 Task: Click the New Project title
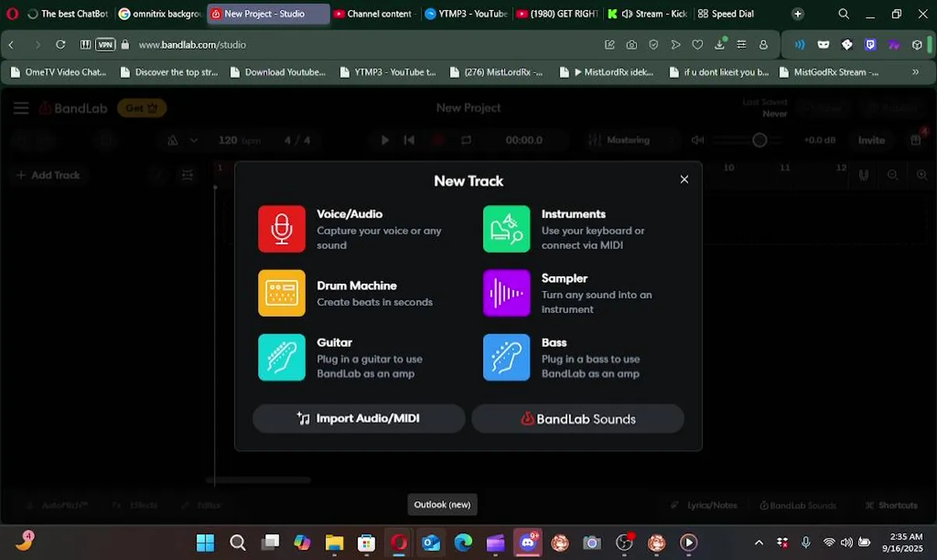pos(468,107)
